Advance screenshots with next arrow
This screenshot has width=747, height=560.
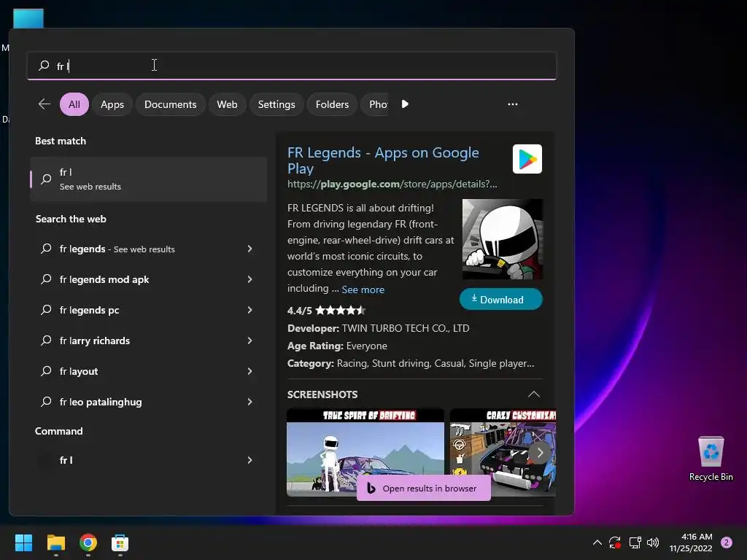coord(540,453)
